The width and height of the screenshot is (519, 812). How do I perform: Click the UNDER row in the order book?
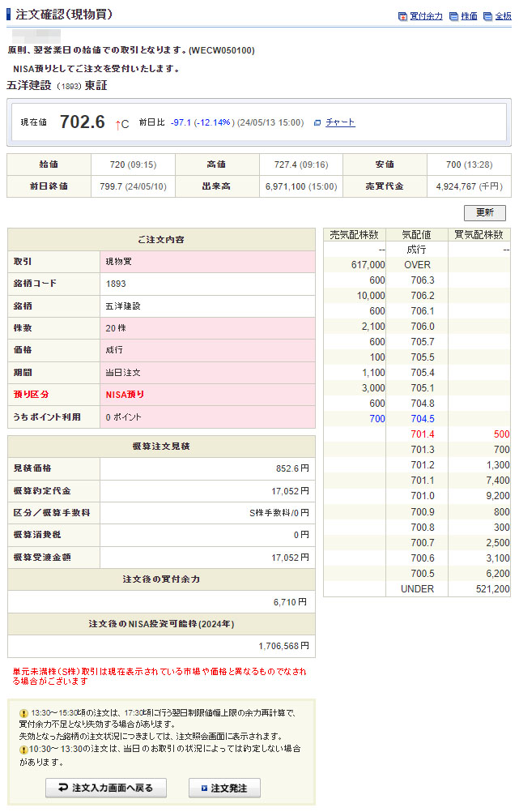tap(417, 589)
